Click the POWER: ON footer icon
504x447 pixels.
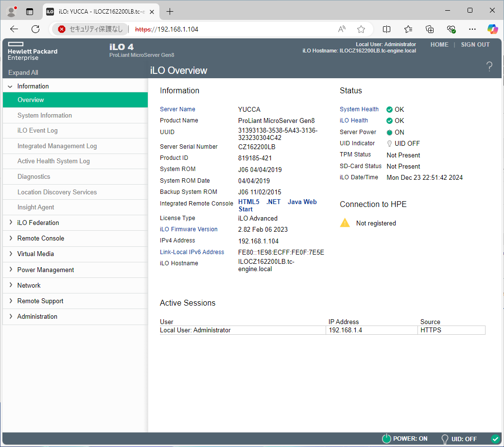pos(386,439)
